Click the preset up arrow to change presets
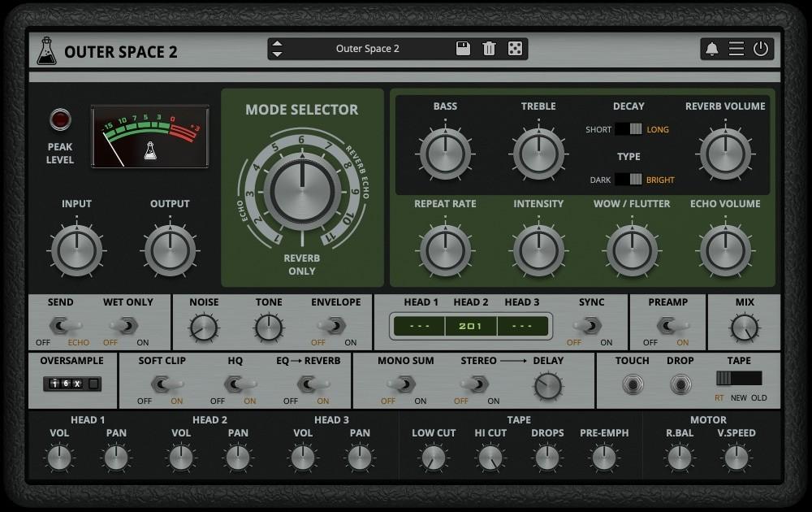This screenshot has height=512, width=812. pyautogui.click(x=277, y=44)
